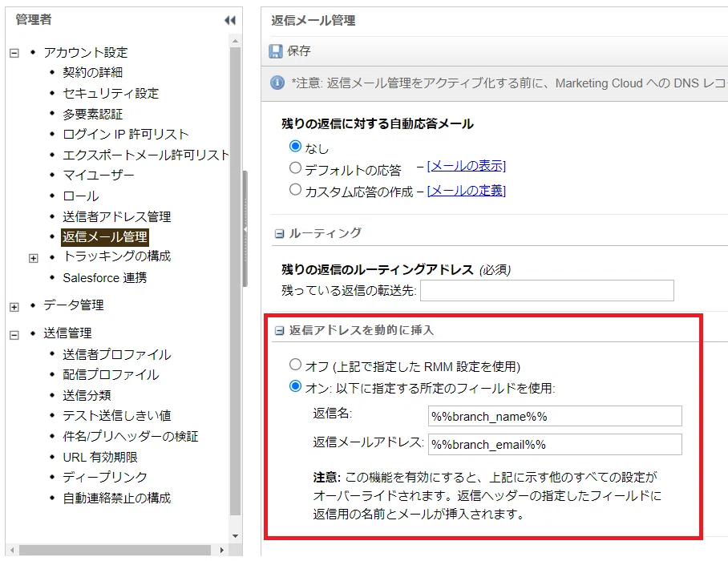Select the なし auto-reply radio button

click(295, 146)
